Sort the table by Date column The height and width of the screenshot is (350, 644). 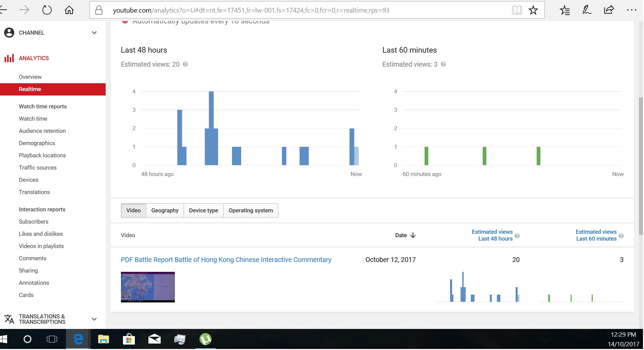point(401,235)
